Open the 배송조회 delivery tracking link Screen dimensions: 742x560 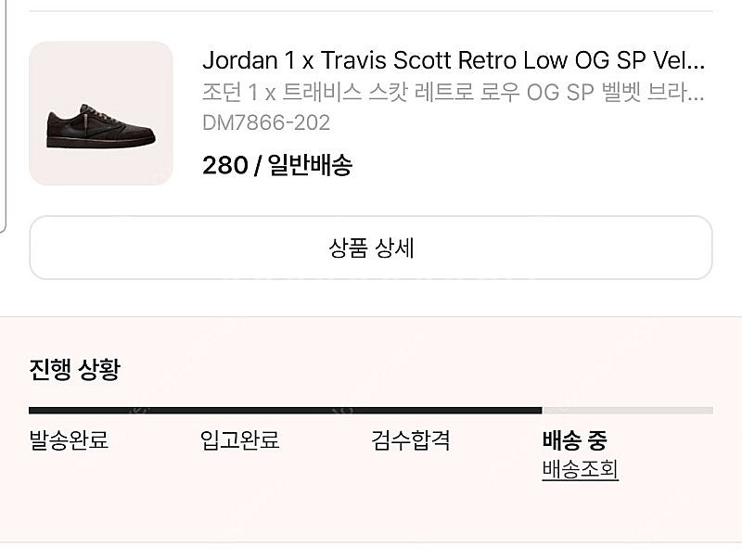(581, 469)
